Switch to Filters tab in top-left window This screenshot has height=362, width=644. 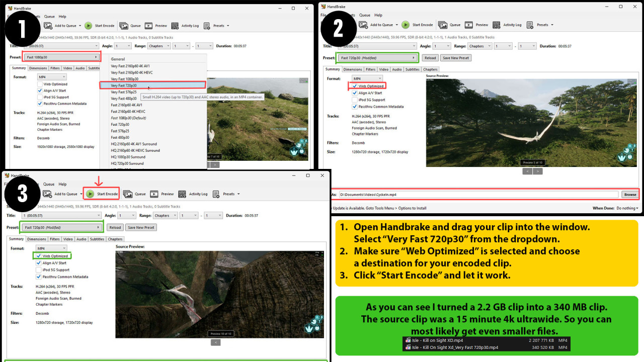click(x=55, y=68)
